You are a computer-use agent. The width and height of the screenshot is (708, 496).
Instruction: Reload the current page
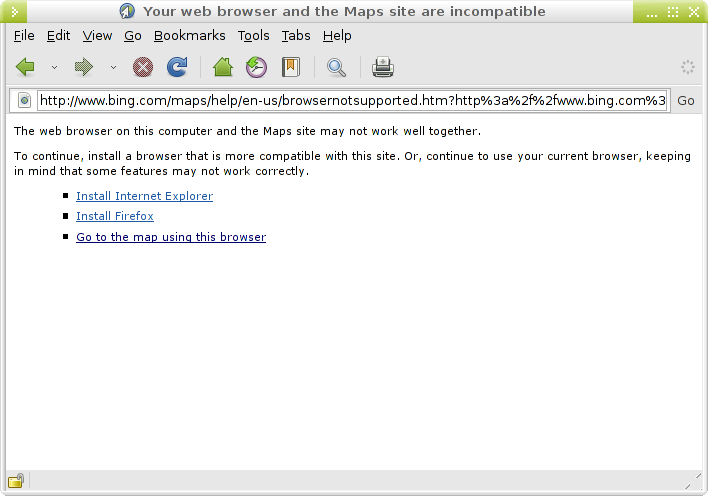click(x=177, y=67)
